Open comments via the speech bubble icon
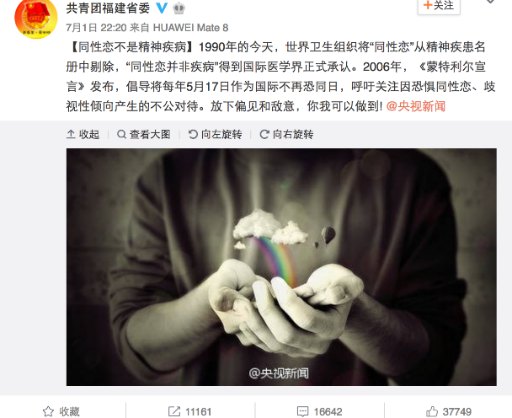Image resolution: width=512 pixels, height=418 pixels. tap(302, 411)
